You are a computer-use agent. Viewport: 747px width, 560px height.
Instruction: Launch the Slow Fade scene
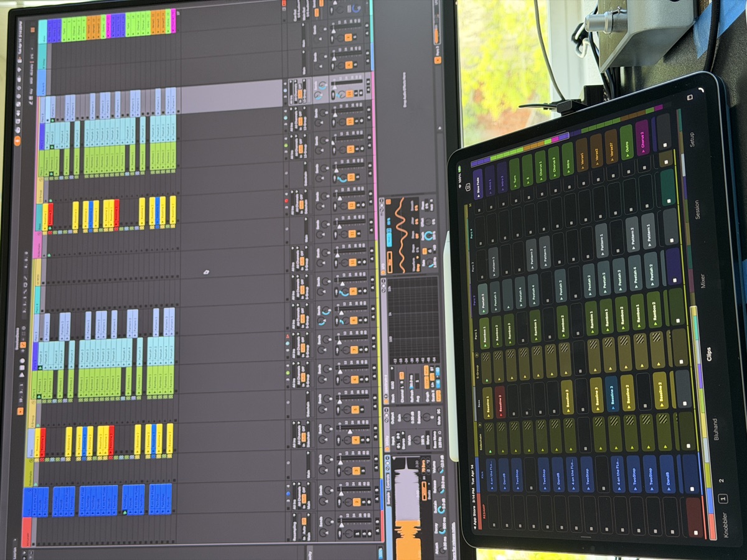pos(478,184)
